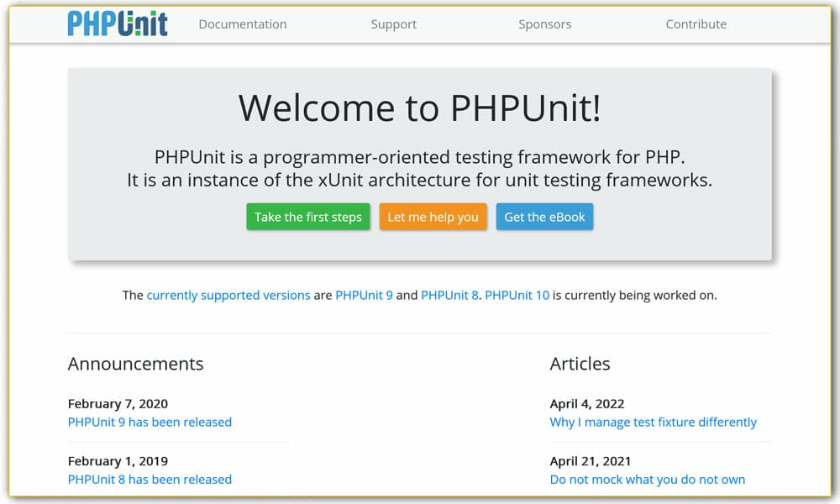Image resolution: width=840 pixels, height=504 pixels.
Task: Click the orange Let me help you button
Action: 433,216
